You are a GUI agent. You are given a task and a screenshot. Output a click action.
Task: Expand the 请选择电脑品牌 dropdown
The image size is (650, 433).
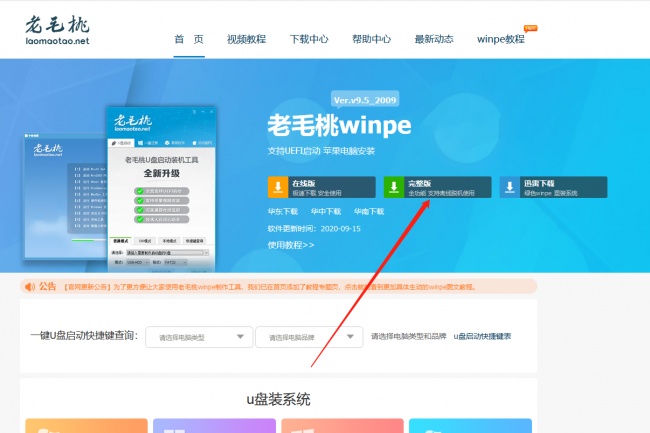click(x=309, y=337)
